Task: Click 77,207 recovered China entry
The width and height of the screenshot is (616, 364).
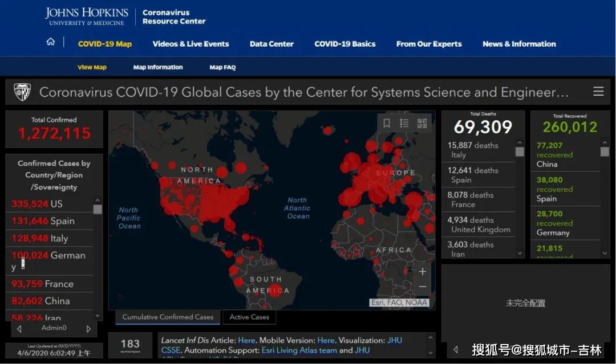Action: coord(566,154)
